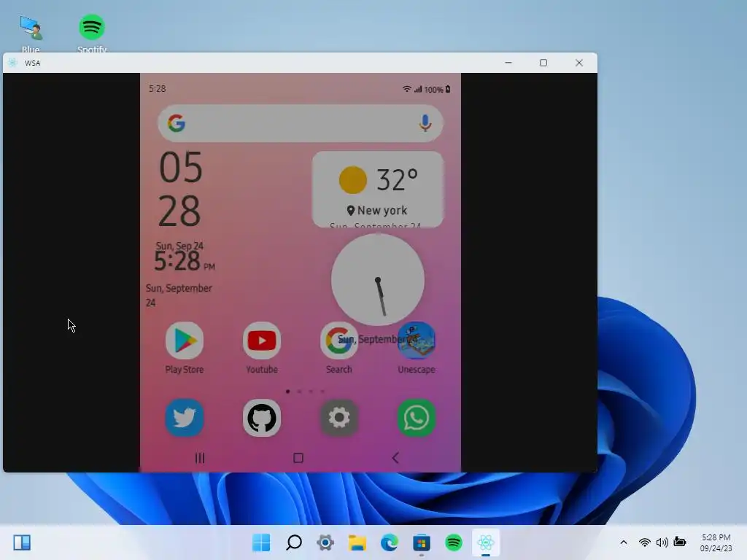Tap the battery icon in Android status bar
747x560 pixels.
(448, 89)
